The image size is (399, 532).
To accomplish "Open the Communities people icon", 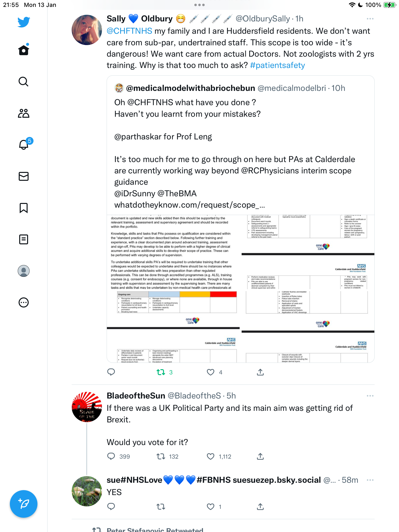I will 24,113.
